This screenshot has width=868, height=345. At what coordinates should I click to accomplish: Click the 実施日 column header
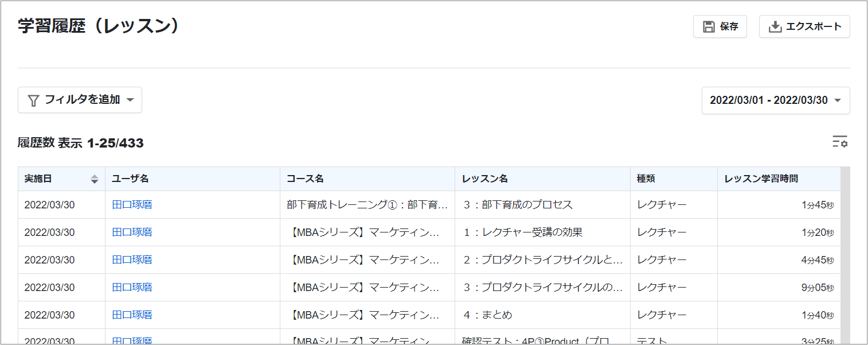[x=61, y=179]
